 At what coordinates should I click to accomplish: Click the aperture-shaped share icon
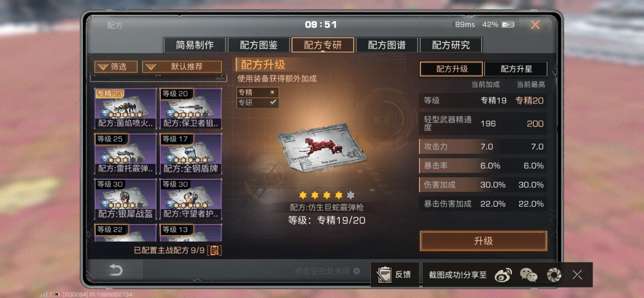[x=554, y=275]
